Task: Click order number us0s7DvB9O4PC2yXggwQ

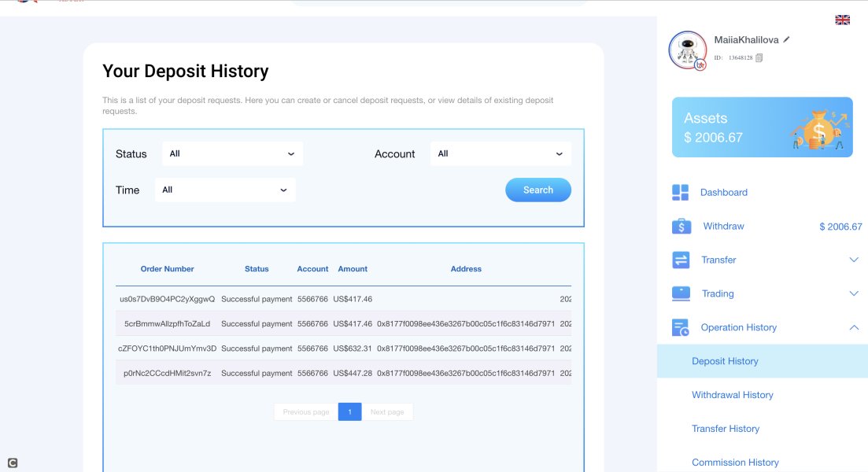Action: 167,299
